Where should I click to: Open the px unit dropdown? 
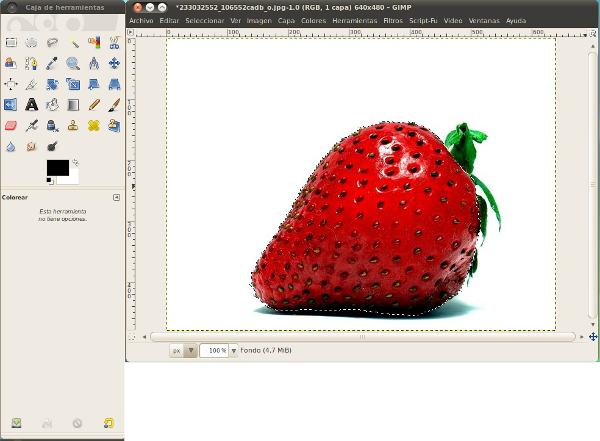(183, 351)
